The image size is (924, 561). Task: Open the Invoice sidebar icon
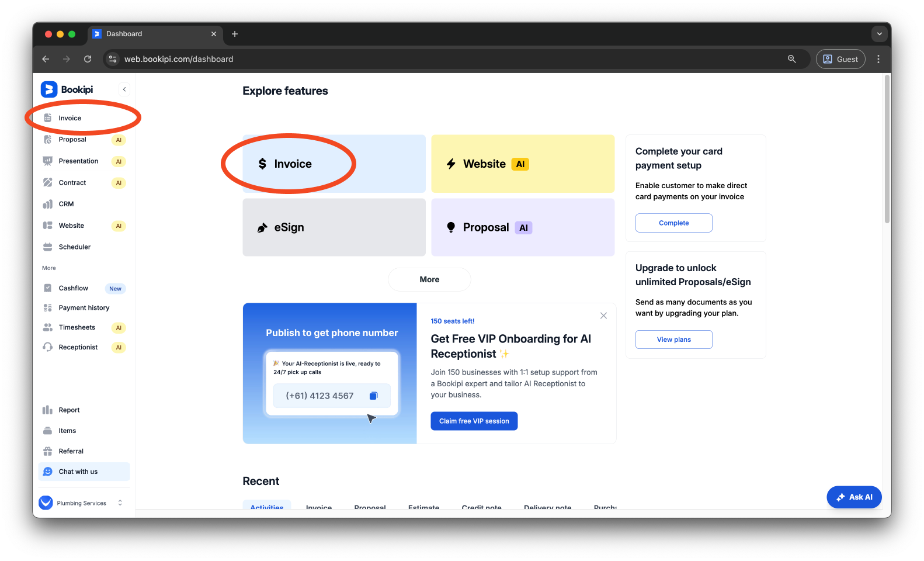click(x=48, y=118)
